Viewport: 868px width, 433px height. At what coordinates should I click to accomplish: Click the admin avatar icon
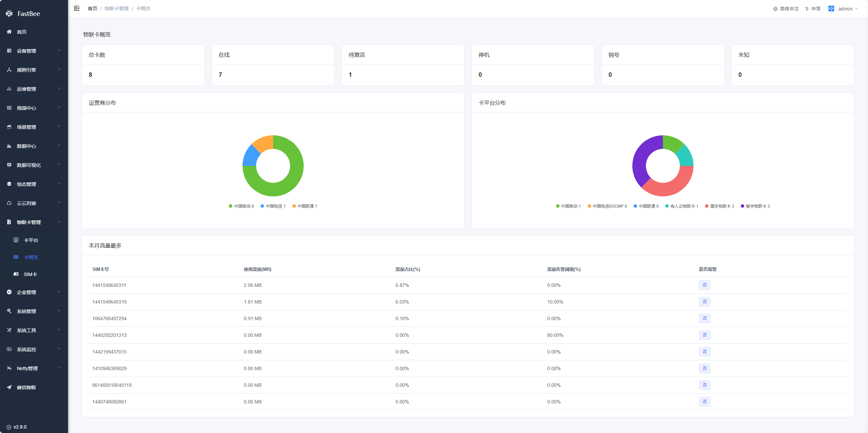coord(831,8)
